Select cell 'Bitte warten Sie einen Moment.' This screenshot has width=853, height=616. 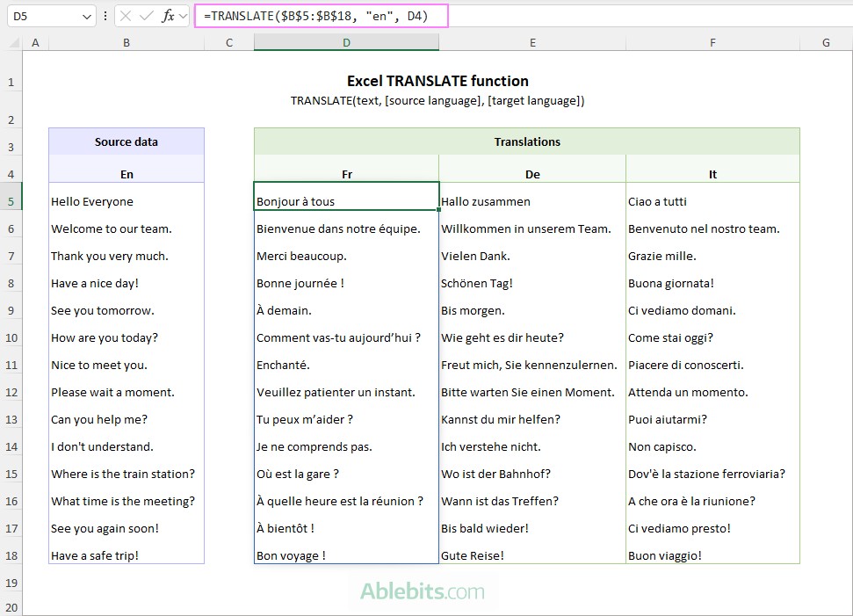coord(532,387)
